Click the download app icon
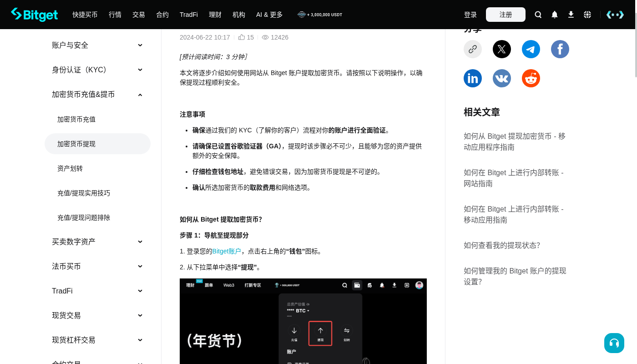 coord(571,15)
